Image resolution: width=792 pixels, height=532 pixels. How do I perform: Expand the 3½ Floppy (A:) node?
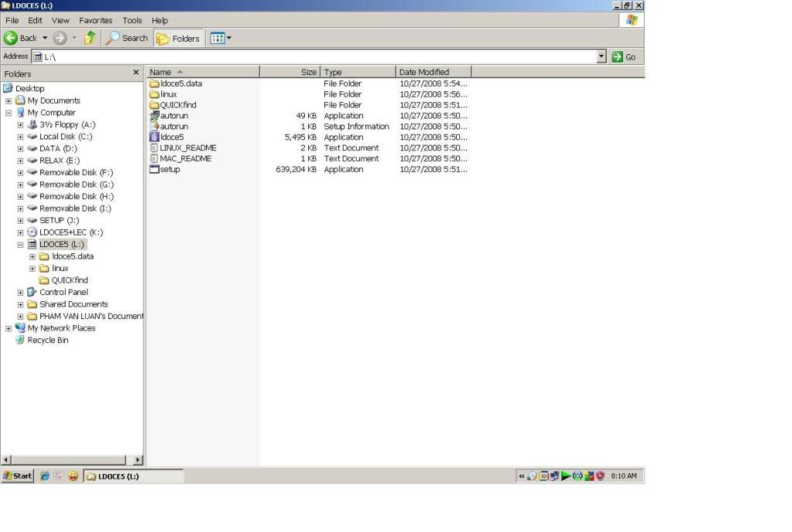click(20, 125)
